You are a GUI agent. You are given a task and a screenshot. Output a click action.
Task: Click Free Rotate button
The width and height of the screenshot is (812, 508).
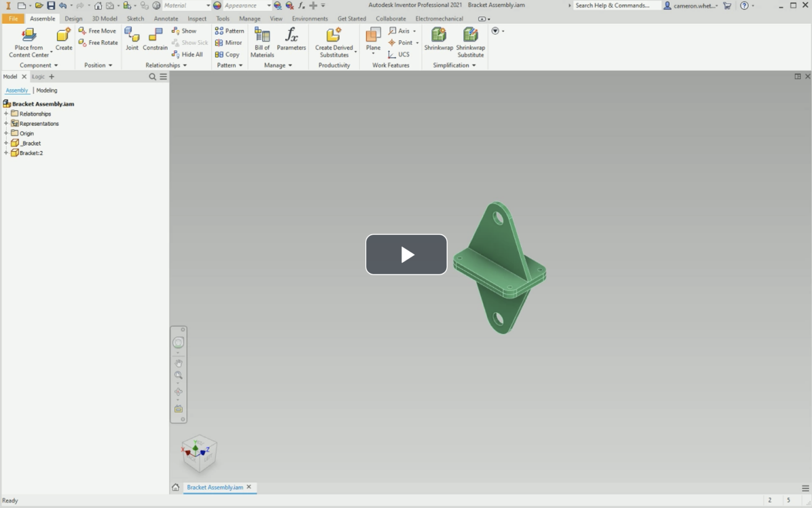[x=98, y=42]
